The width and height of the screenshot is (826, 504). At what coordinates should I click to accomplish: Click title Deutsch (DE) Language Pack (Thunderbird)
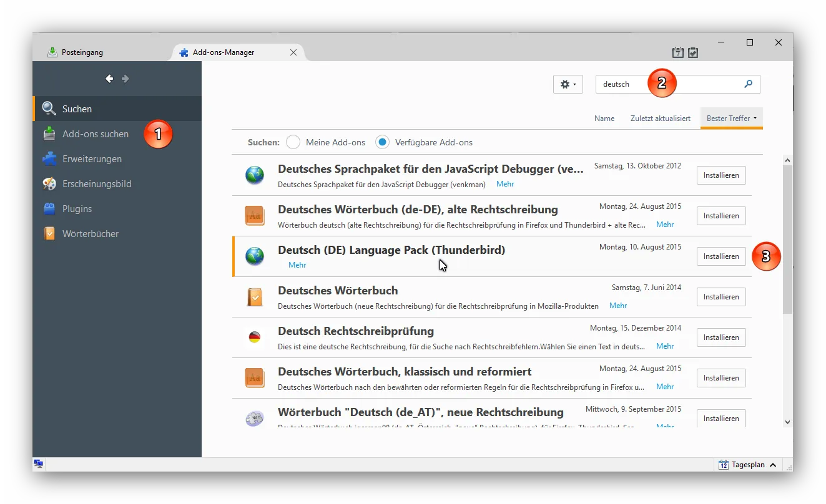point(391,250)
